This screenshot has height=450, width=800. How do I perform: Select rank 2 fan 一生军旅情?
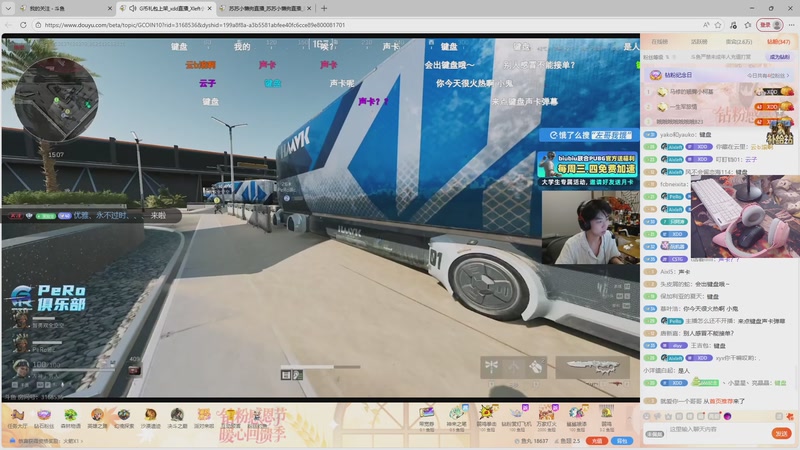683,107
